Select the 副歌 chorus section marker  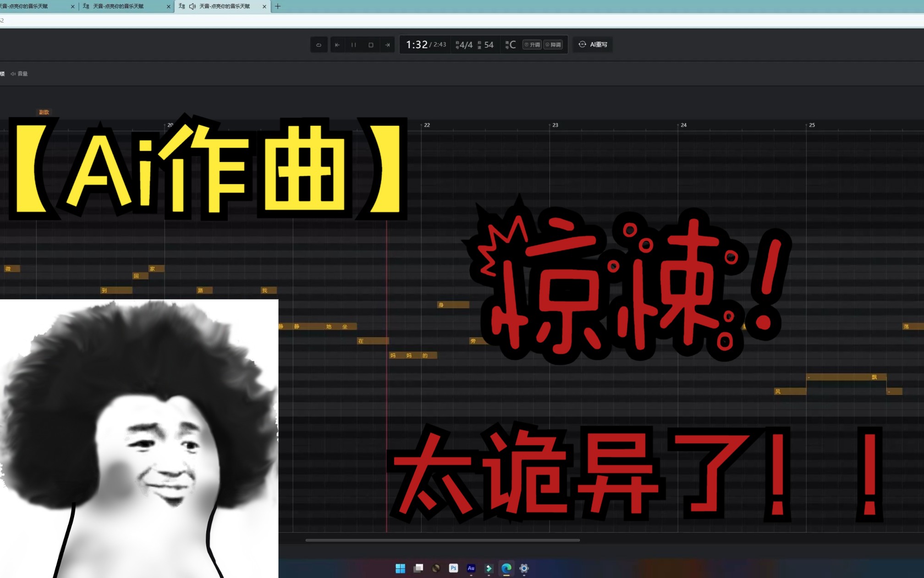44,112
